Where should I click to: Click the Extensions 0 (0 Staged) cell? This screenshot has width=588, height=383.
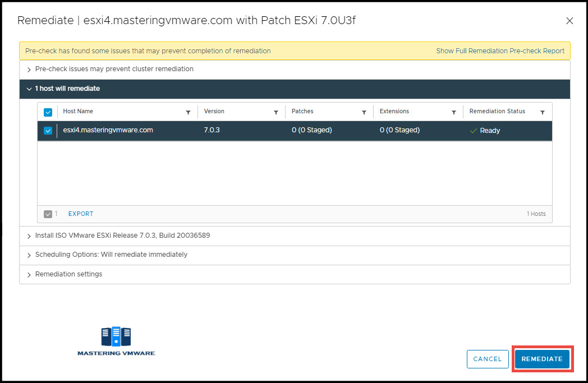399,130
